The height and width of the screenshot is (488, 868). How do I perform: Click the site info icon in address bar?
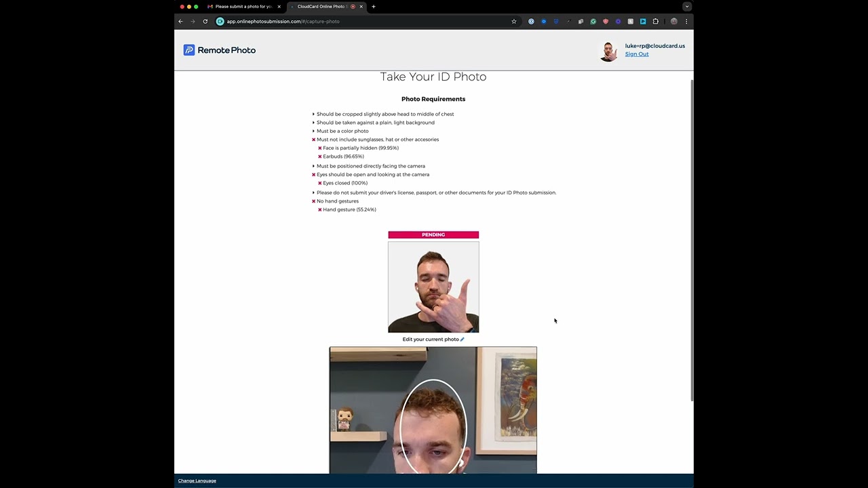point(220,22)
